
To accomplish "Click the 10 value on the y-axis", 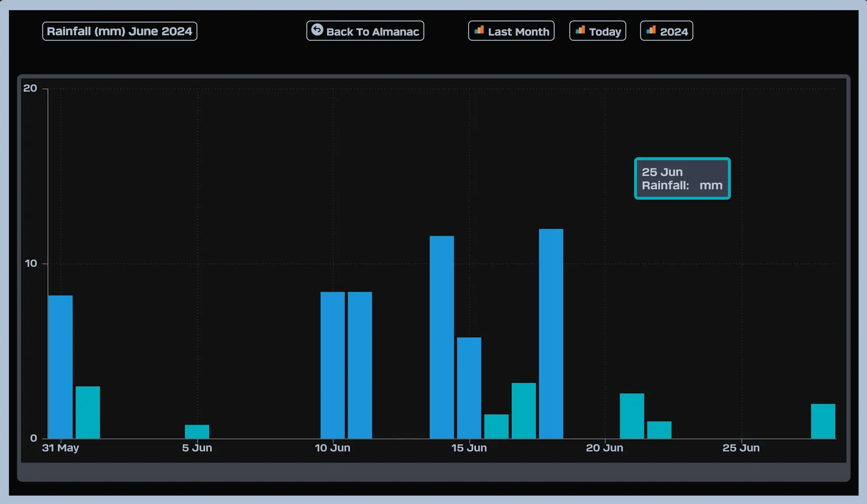I will pyautogui.click(x=31, y=263).
